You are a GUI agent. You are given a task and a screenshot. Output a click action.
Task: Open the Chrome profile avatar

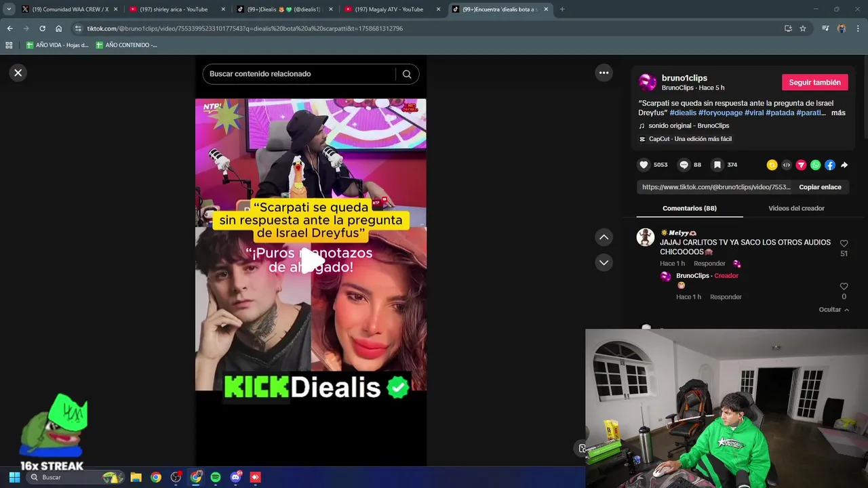tap(842, 28)
